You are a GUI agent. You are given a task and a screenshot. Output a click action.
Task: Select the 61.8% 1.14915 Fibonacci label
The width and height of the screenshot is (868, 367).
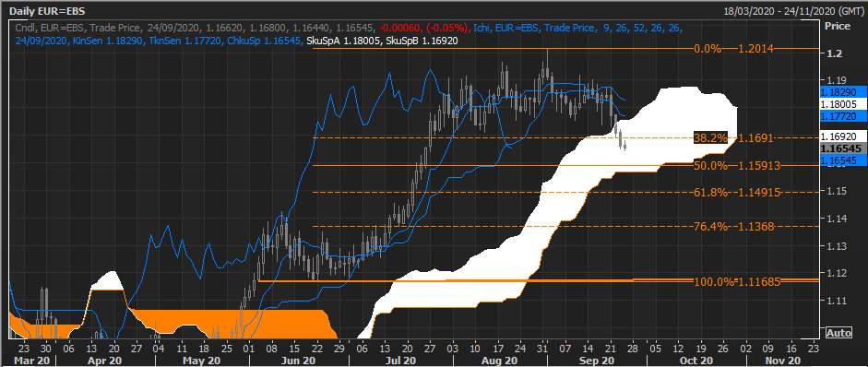(737, 192)
